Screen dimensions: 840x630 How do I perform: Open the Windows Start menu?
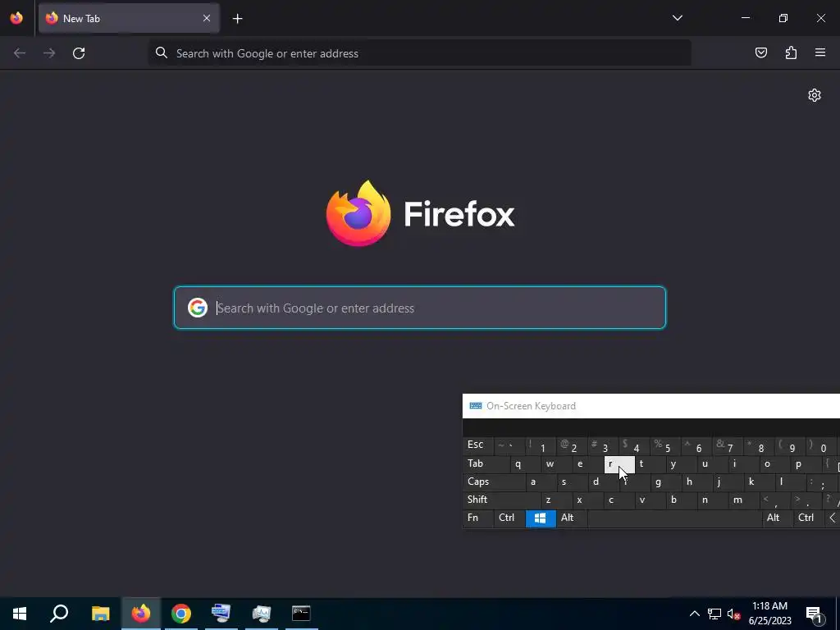(20, 614)
